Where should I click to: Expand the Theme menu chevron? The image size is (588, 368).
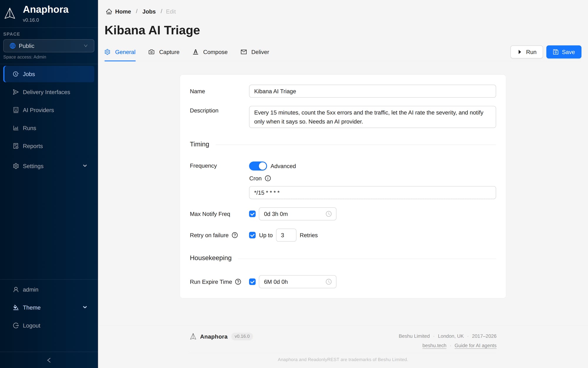85,307
